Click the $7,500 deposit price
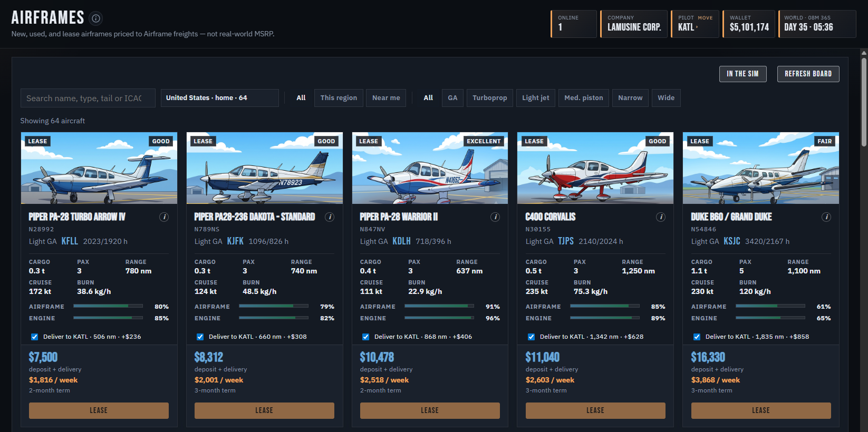The image size is (868, 432). [43, 357]
